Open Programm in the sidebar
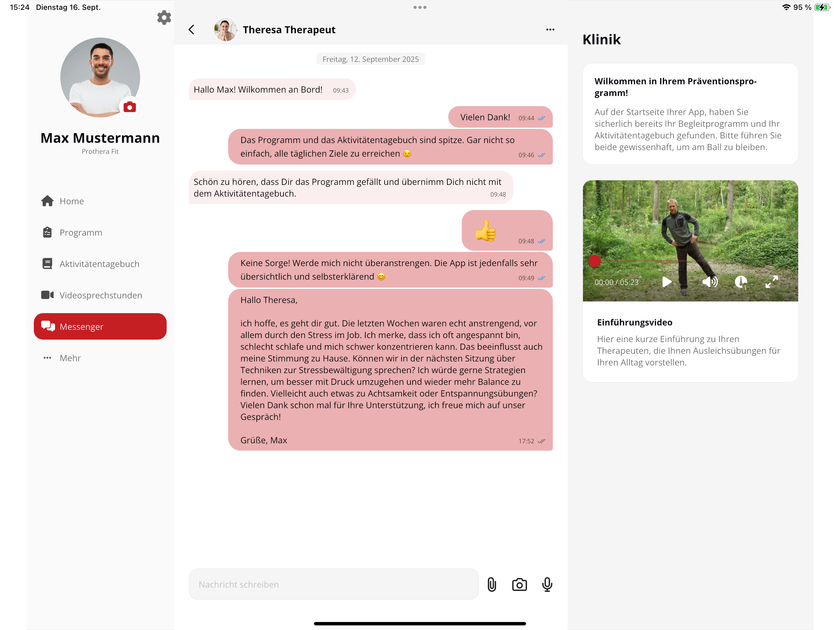Screen dimensions: 840x630 click(x=100, y=233)
